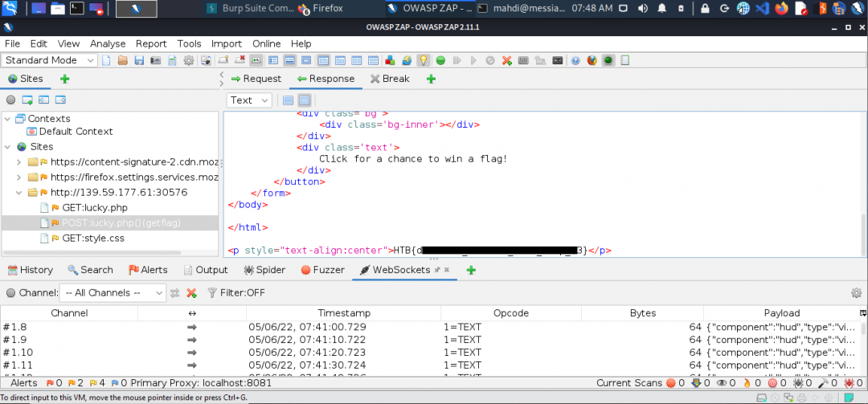Switch to Burp Suite in taskbar
This screenshot has height=404, width=868.
tap(249, 8)
